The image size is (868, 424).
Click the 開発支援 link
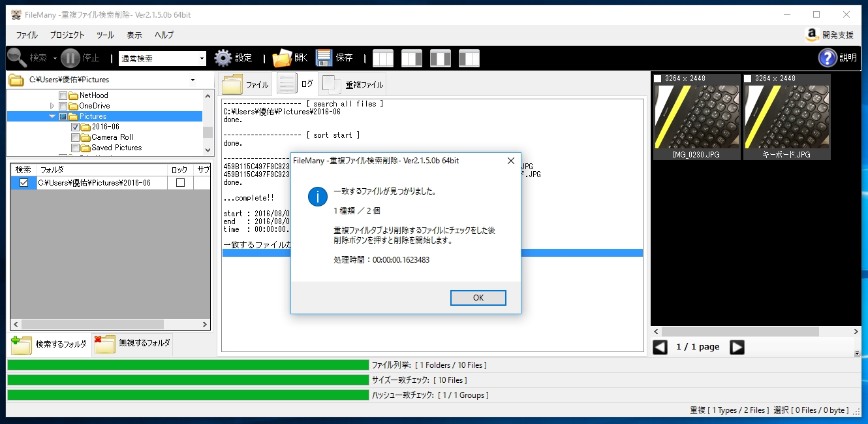pos(837,35)
